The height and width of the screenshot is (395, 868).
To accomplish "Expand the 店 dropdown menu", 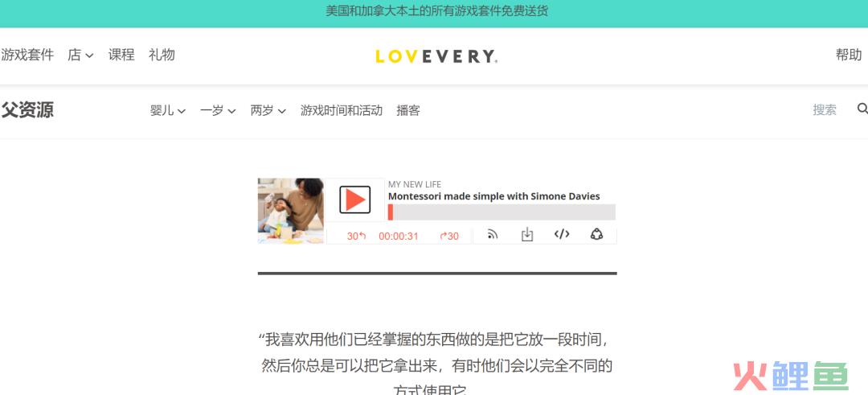I will pos(81,55).
